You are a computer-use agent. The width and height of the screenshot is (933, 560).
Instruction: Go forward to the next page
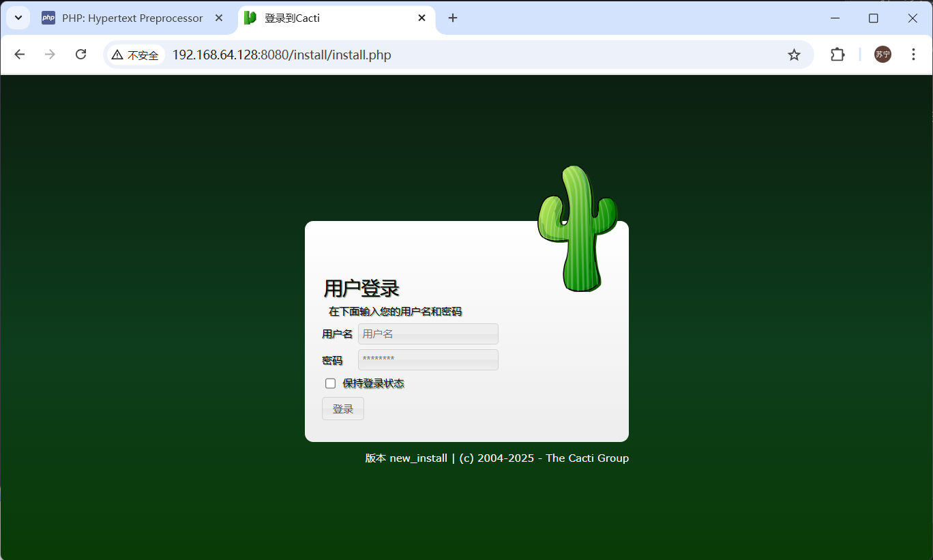tap(50, 55)
